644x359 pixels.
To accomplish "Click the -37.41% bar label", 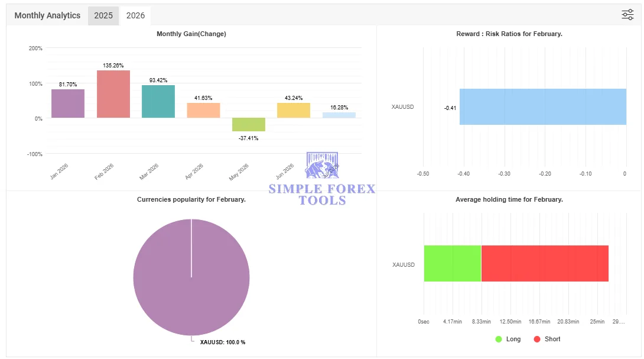I will [249, 138].
